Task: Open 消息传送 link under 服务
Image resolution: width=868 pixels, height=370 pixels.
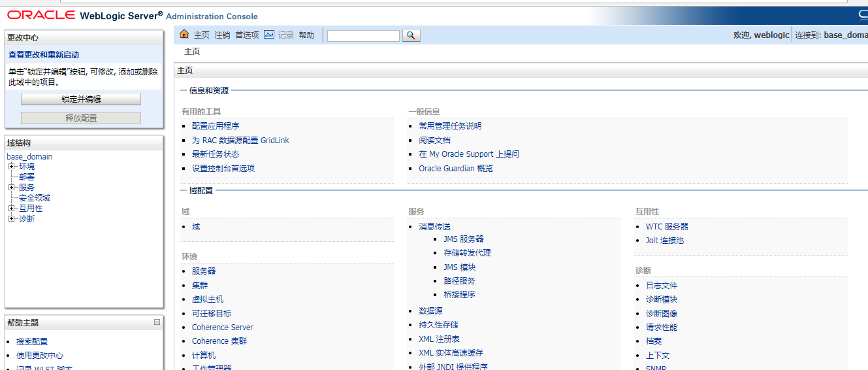Action: click(434, 227)
